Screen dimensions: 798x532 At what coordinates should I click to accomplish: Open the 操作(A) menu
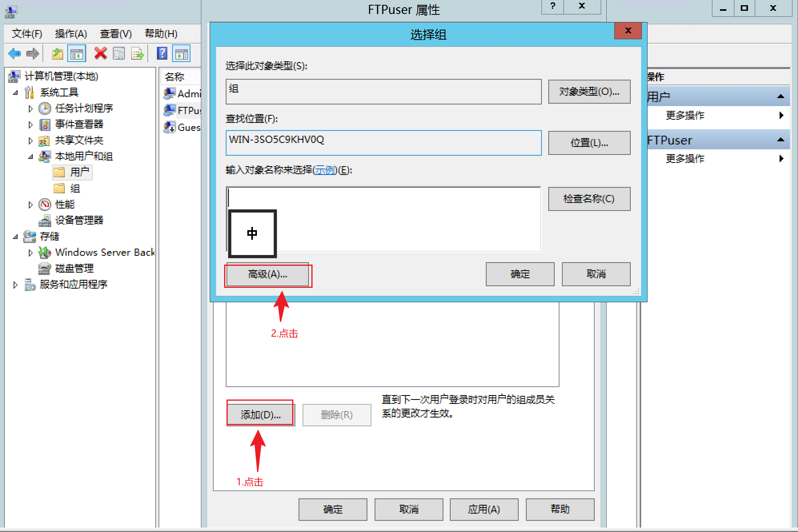(x=71, y=34)
